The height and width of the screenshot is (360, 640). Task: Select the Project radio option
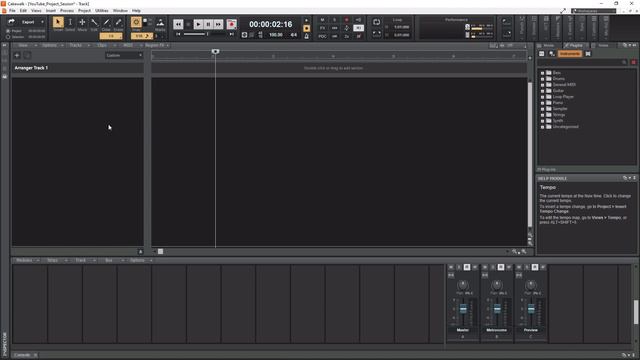click(8, 31)
